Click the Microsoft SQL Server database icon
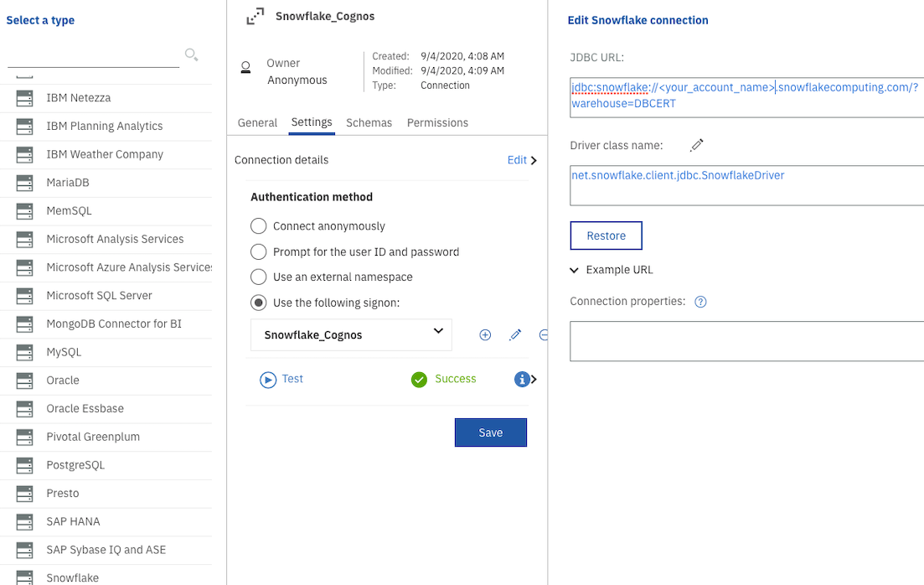This screenshot has width=924, height=585. tap(25, 296)
